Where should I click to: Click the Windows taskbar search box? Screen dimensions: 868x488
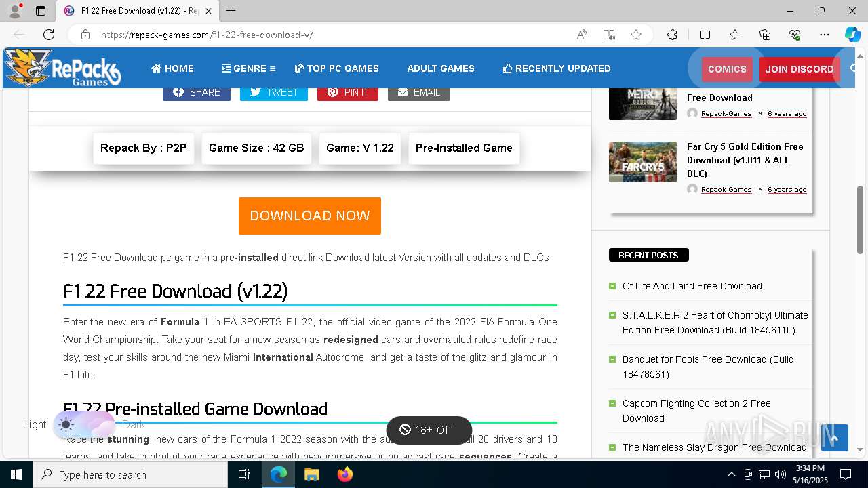pyautogui.click(x=130, y=474)
